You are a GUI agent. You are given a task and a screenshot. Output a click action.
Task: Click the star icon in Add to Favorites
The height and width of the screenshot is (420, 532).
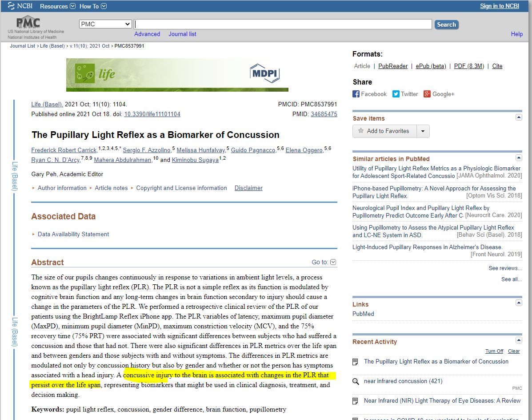click(x=360, y=131)
